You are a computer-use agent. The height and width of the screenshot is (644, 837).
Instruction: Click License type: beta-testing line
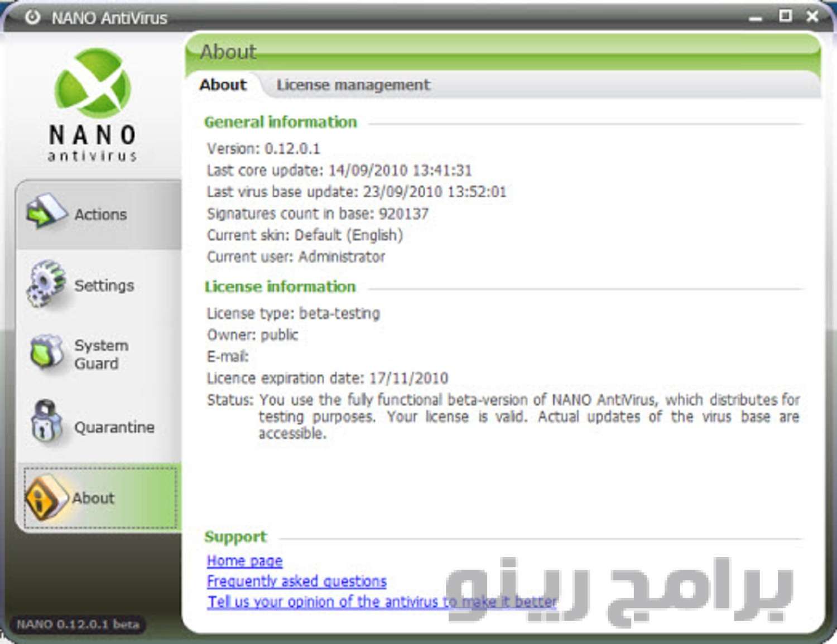[x=294, y=313]
